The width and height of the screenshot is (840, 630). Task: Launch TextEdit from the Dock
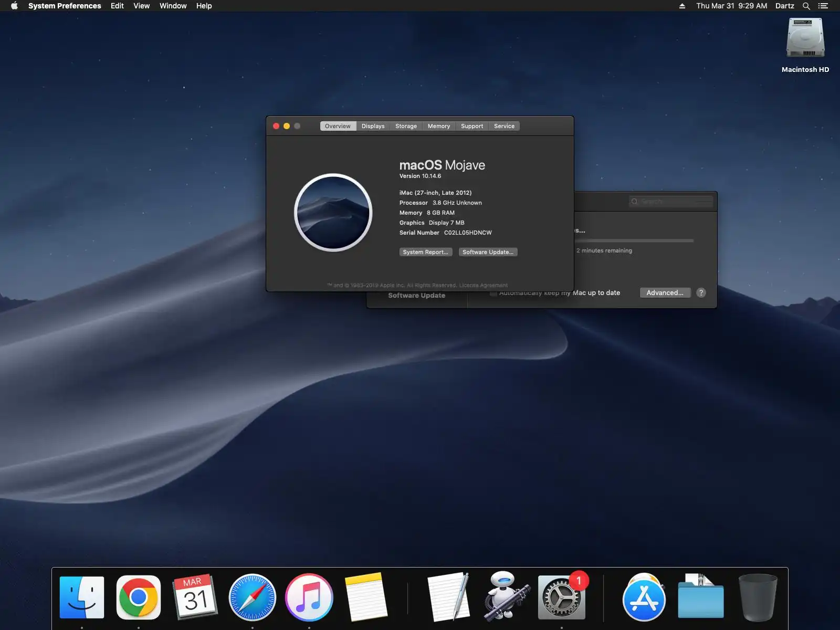449,597
